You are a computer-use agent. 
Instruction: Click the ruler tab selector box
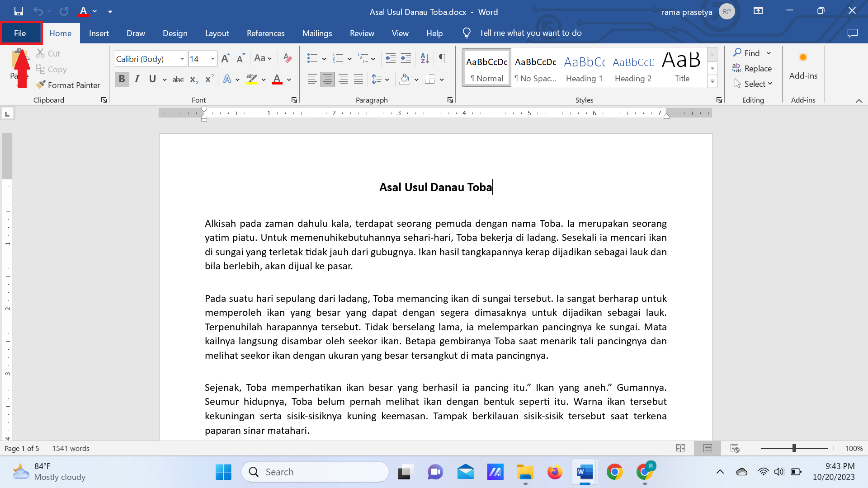click(x=7, y=114)
